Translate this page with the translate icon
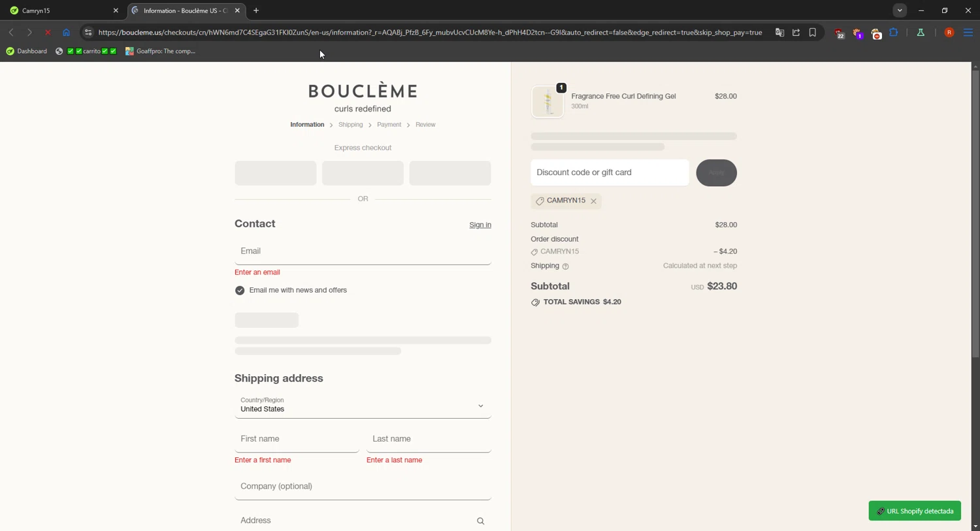This screenshot has width=980, height=531. [x=779, y=32]
